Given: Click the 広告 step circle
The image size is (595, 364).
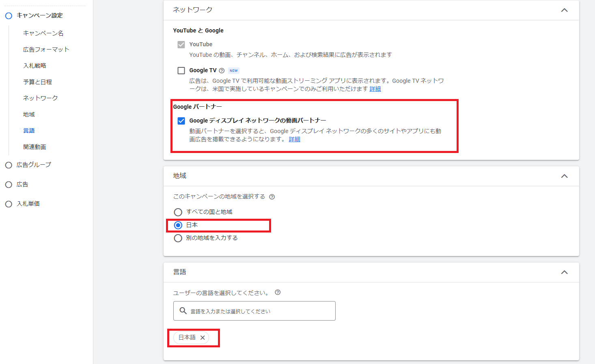Looking at the screenshot, I should [9, 185].
